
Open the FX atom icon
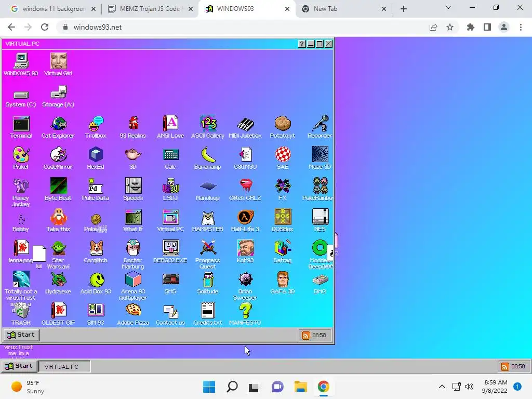click(283, 190)
